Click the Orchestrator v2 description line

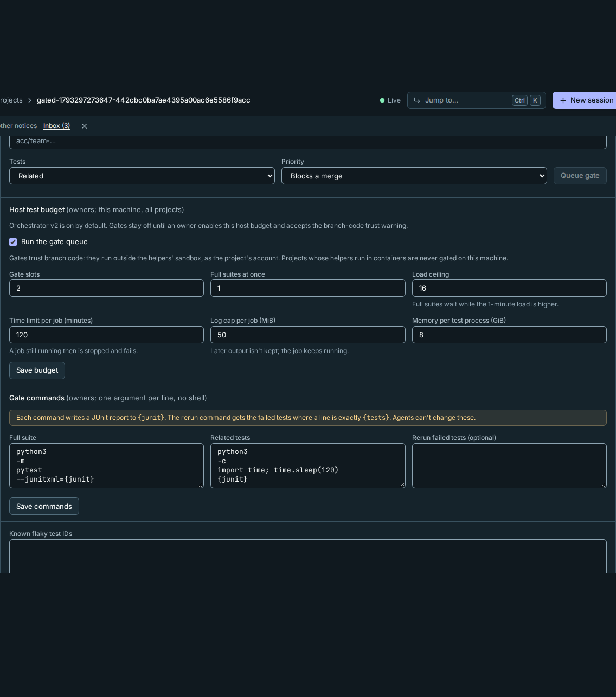click(x=208, y=226)
